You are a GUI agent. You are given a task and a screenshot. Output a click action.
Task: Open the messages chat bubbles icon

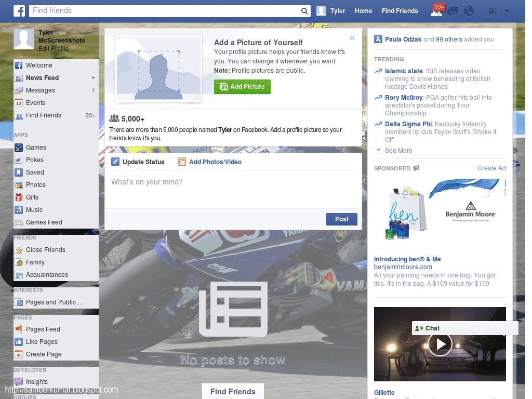(453, 11)
